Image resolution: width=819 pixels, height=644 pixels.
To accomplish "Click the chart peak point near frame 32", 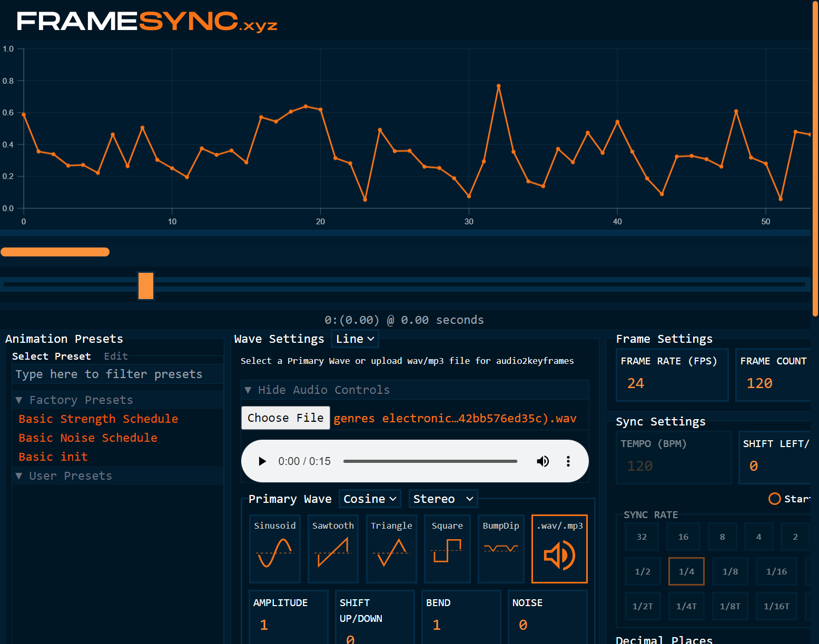I will tap(498, 86).
